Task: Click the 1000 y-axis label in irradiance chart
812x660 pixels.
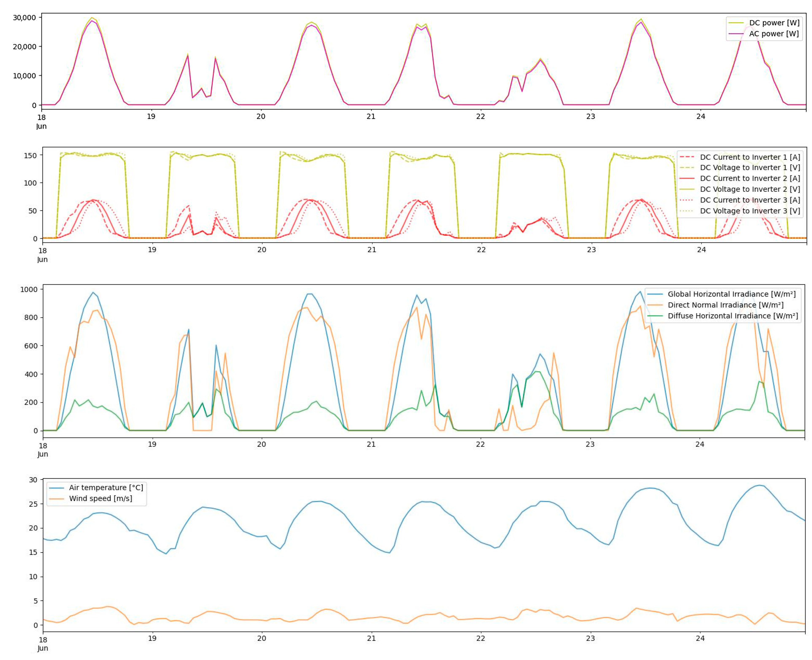Action: [29, 289]
